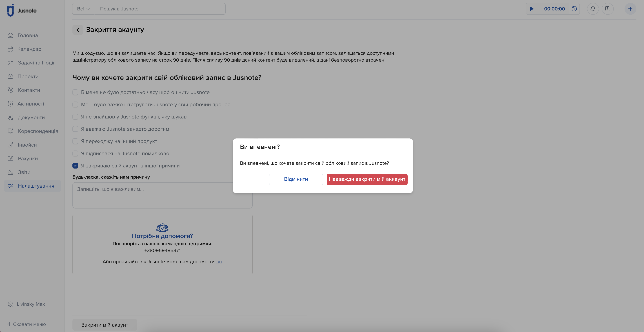The width and height of the screenshot is (644, 332).
Task: Click the Інвойси sidebar icon
Action: click(x=10, y=145)
